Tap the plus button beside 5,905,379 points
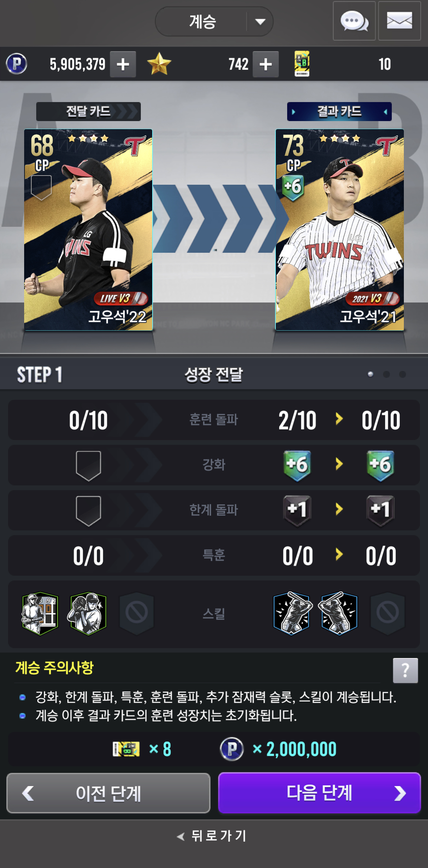428x868 pixels. (123, 64)
